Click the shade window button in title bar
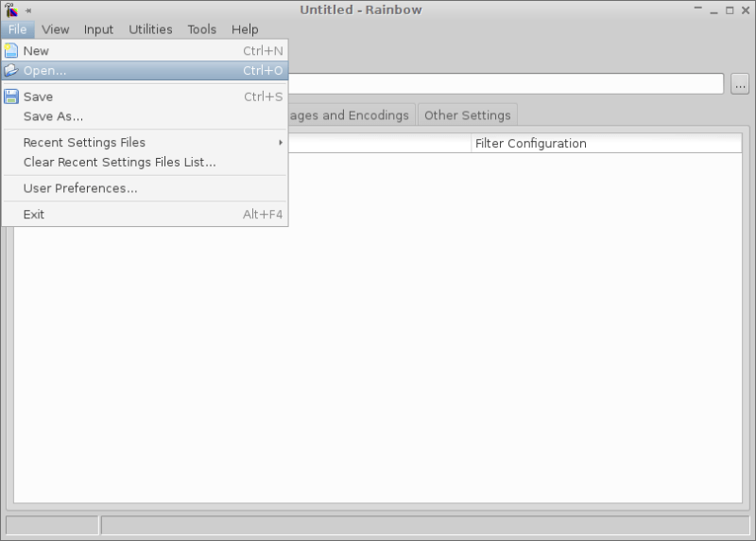This screenshot has height=541, width=756. click(x=697, y=9)
